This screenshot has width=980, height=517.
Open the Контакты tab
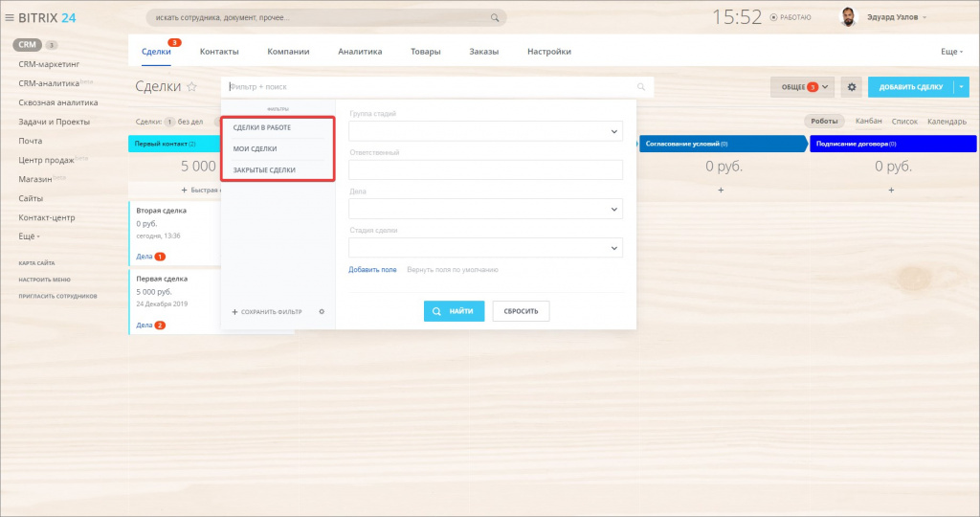[219, 52]
